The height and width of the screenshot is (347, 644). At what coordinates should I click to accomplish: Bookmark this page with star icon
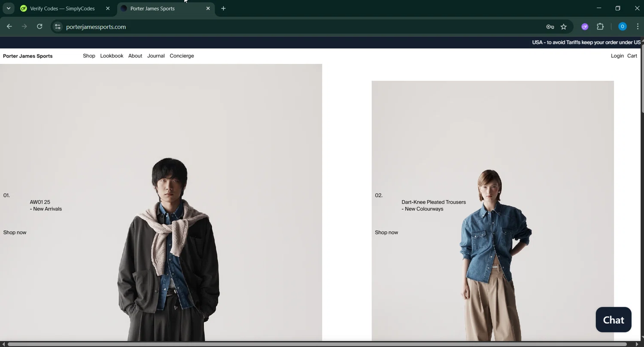click(564, 27)
